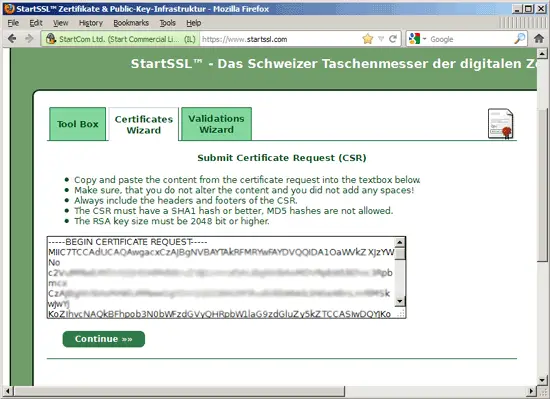Open the Help menu

click(193, 23)
